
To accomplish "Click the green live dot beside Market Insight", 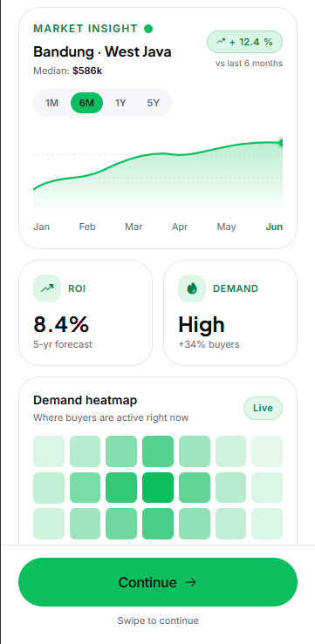I will tap(148, 29).
